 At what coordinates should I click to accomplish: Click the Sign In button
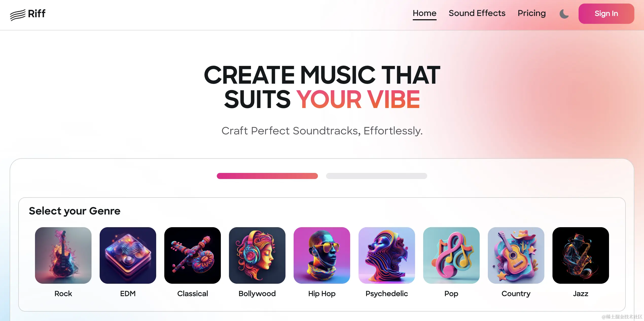[x=606, y=13]
